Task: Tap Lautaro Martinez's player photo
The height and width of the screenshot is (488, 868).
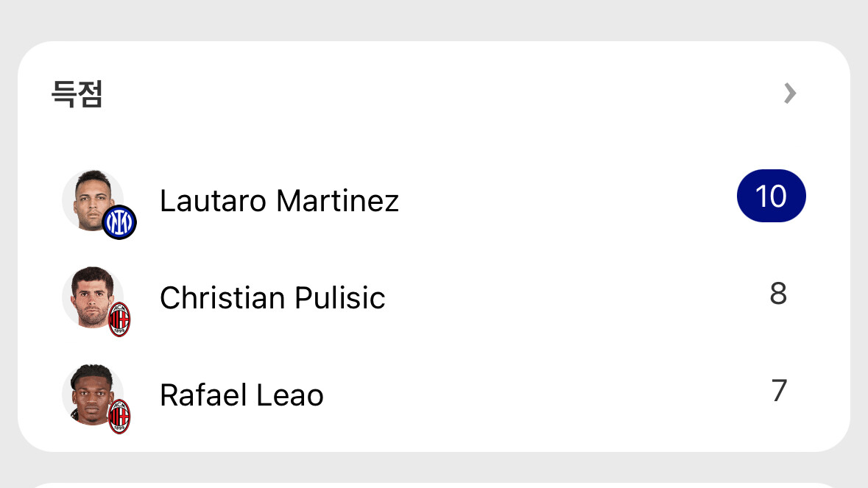Action: 90,198
